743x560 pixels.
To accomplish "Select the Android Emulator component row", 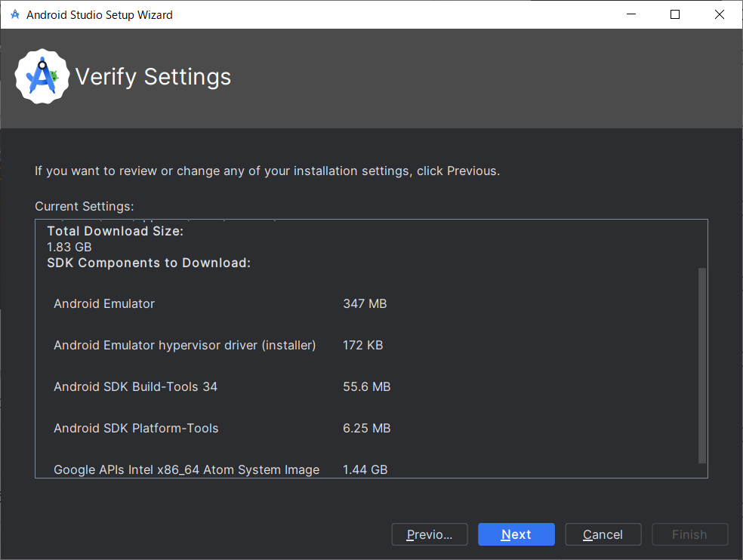I will tap(104, 303).
